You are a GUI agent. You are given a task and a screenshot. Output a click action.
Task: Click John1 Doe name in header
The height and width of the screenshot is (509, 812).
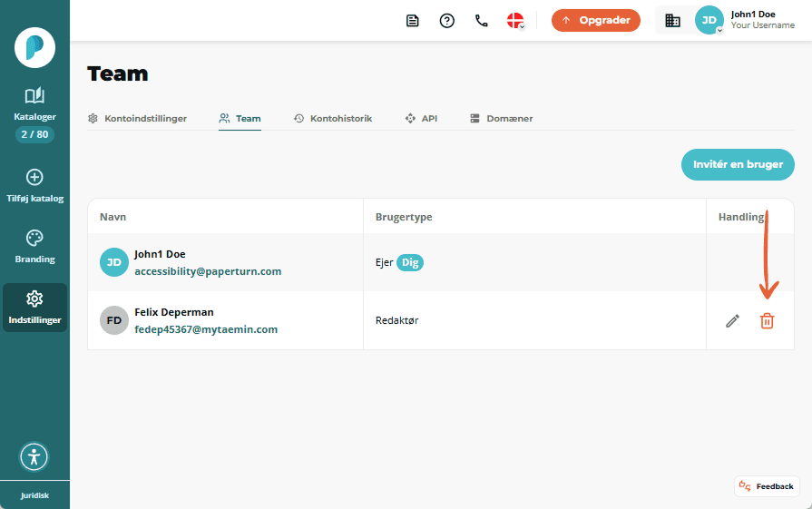point(753,15)
